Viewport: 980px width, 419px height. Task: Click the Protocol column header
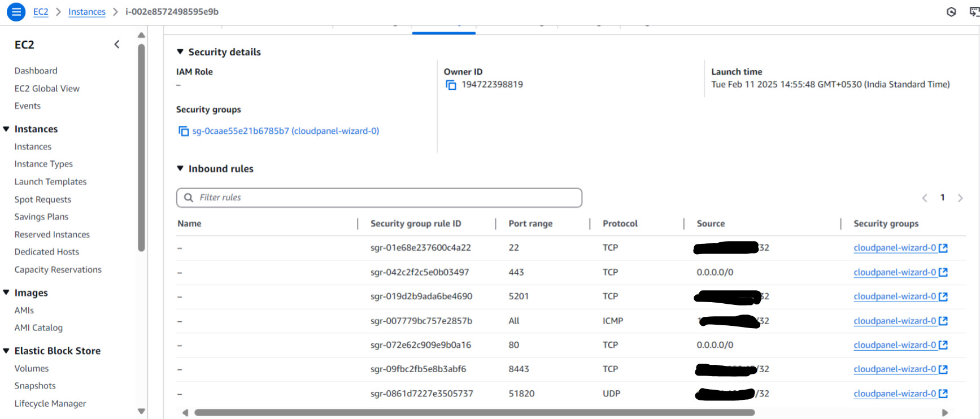(620, 224)
